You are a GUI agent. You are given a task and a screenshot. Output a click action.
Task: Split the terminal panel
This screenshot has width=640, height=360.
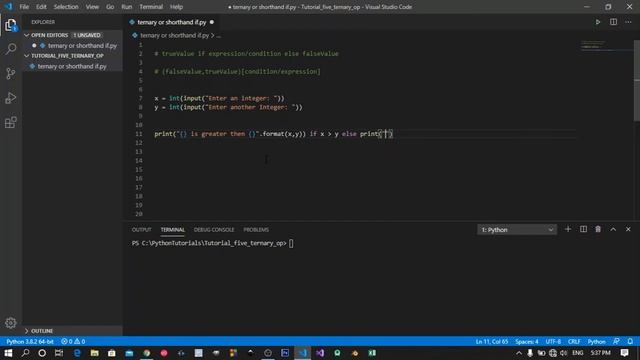pos(583,229)
